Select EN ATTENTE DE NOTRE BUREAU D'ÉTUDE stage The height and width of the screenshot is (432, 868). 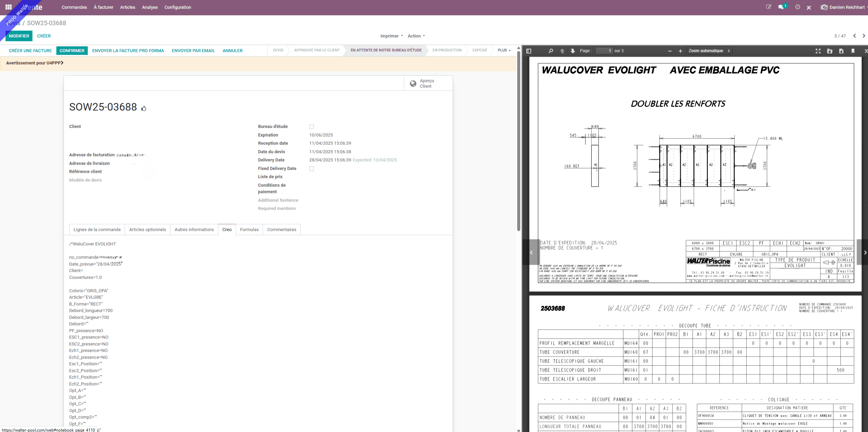[x=386, y=50]
